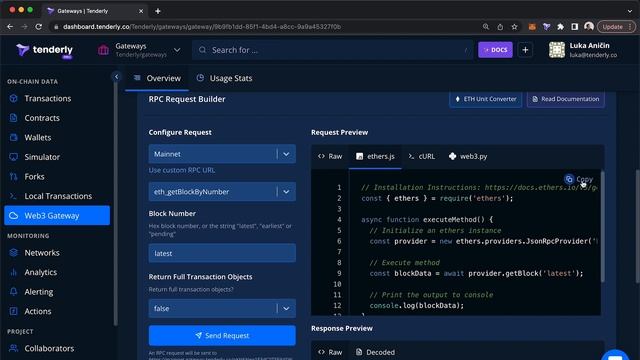Click the plus button next to DOCS
Viewport: 640px width, 360px height.
(525, 50)
